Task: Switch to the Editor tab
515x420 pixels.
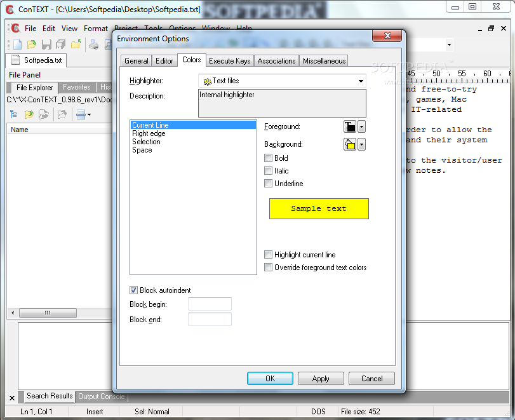Action: pos(164,61)
